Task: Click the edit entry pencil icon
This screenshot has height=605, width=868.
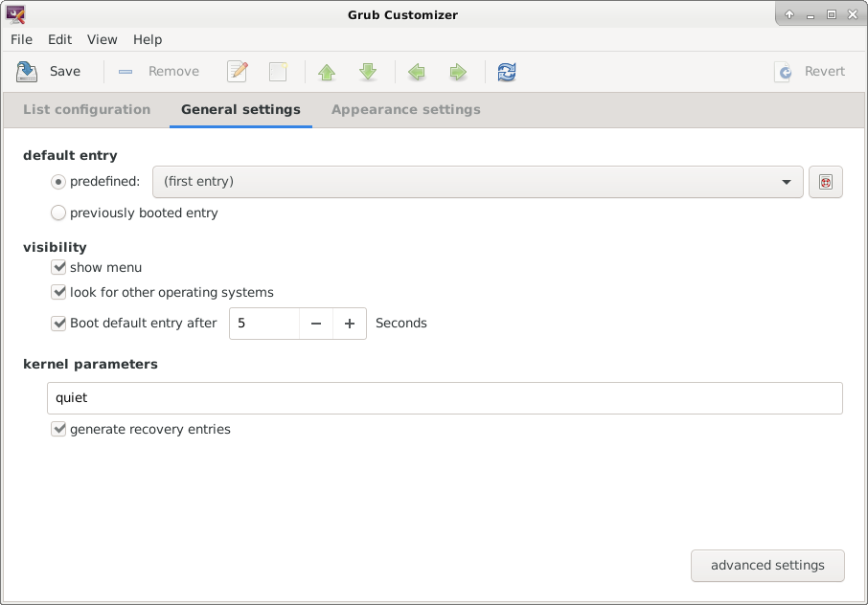Action: [x=237, y=72]
